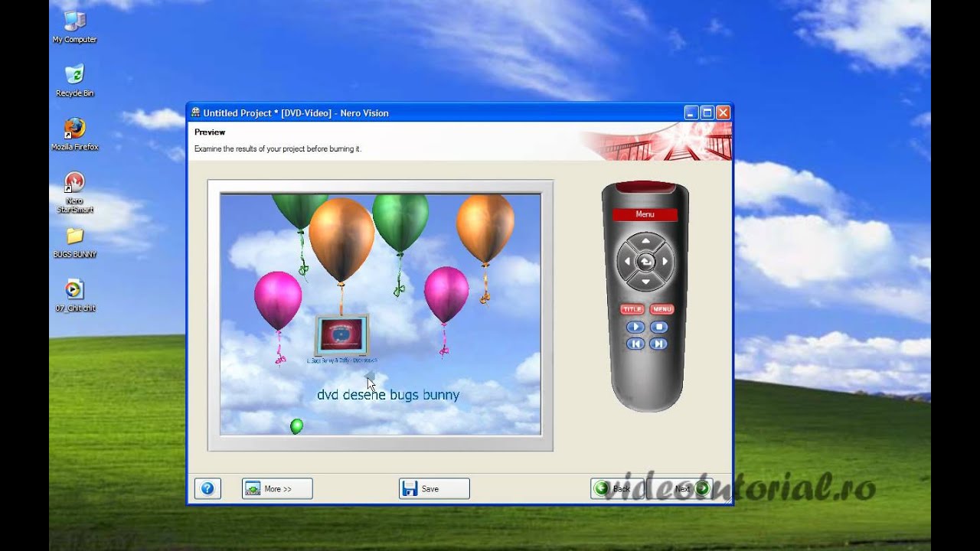Click the remote's red Menu display label
This screenshot has width=980, height=551.
tap(645, 214)
